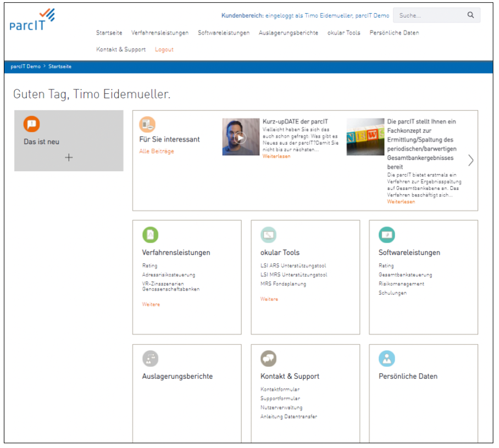
Task: Click 'Nutzerverwaltung' link
Action: tap(281, 407)
